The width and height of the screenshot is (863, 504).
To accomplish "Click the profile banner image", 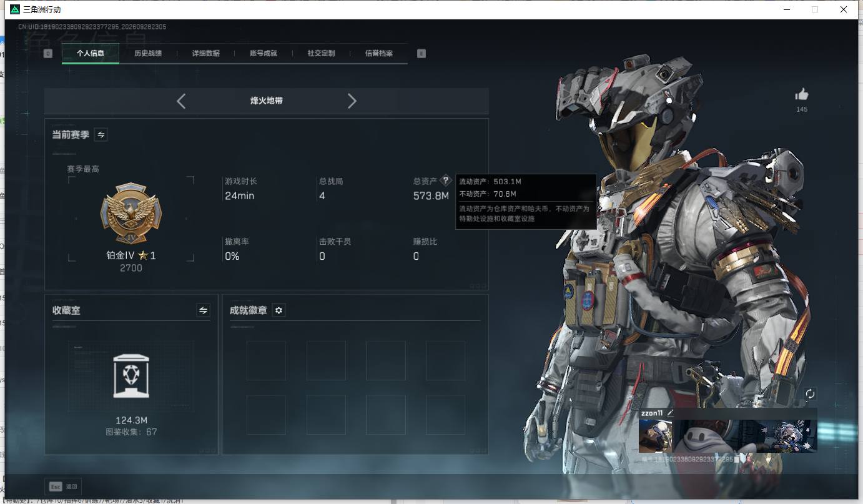I will click(746, 436).
